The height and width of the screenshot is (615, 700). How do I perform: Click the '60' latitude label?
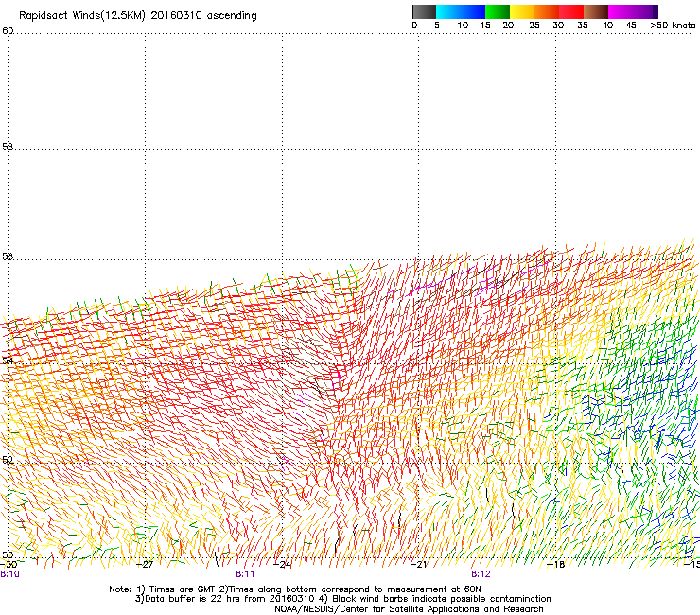tap(8, 31)
